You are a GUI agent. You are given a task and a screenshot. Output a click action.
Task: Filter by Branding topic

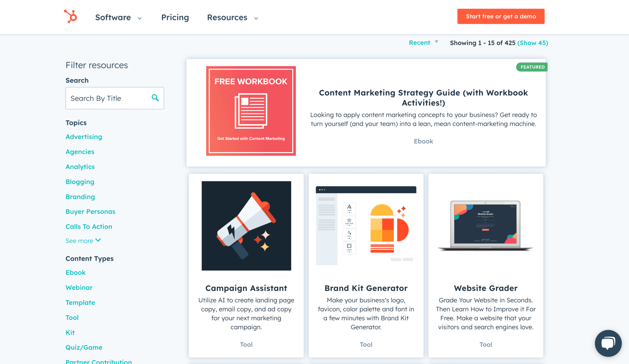[80, 197]
